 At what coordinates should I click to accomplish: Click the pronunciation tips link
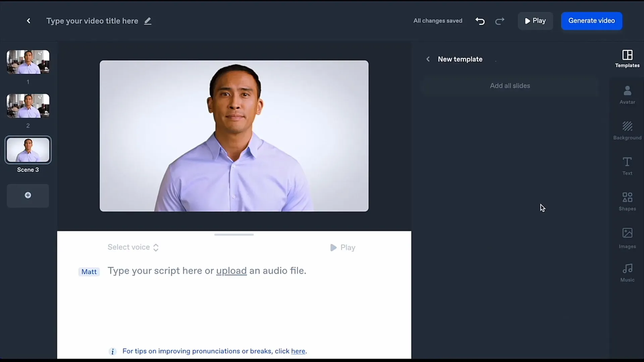pyautogui.click(x=299, y=351)
